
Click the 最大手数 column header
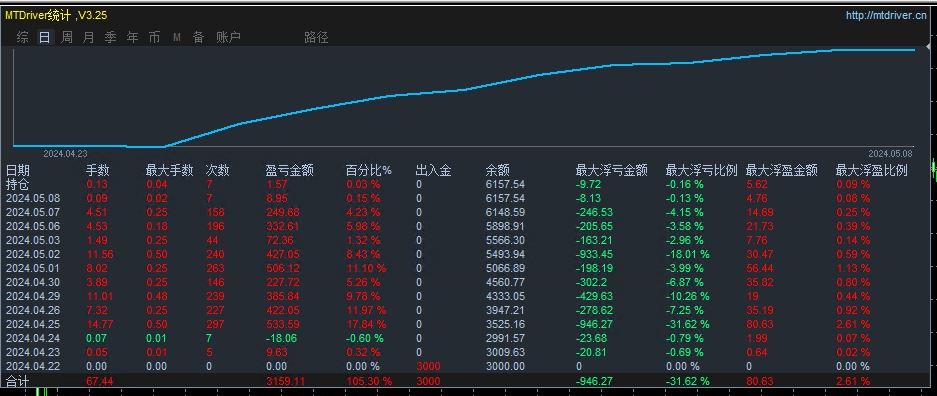coord(169,171)
